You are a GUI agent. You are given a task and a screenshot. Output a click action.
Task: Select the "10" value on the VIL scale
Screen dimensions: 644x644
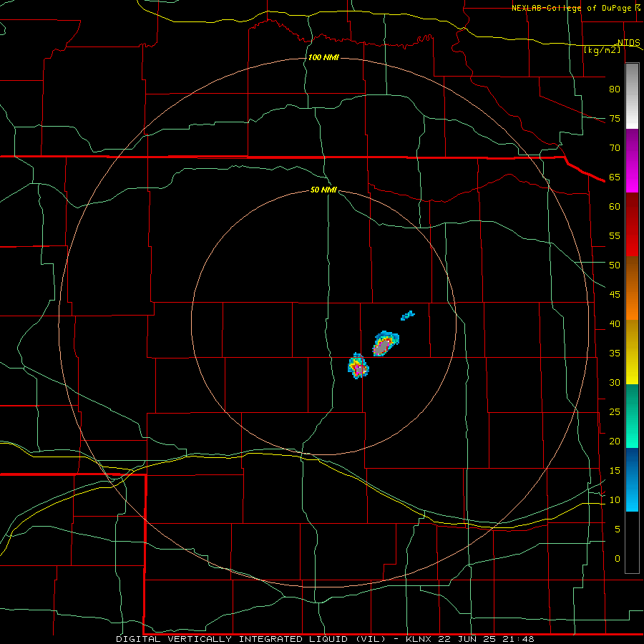[x=615, y=500]
